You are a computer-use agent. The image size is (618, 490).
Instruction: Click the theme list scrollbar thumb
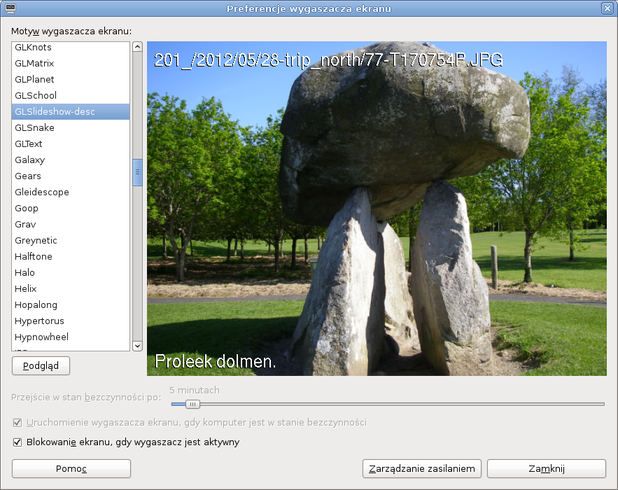[137, 172]
